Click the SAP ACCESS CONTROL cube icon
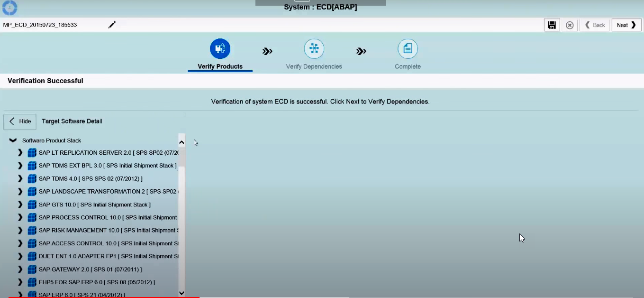The height and width of the screenshot is (298, 644). (x=32, y=243)
